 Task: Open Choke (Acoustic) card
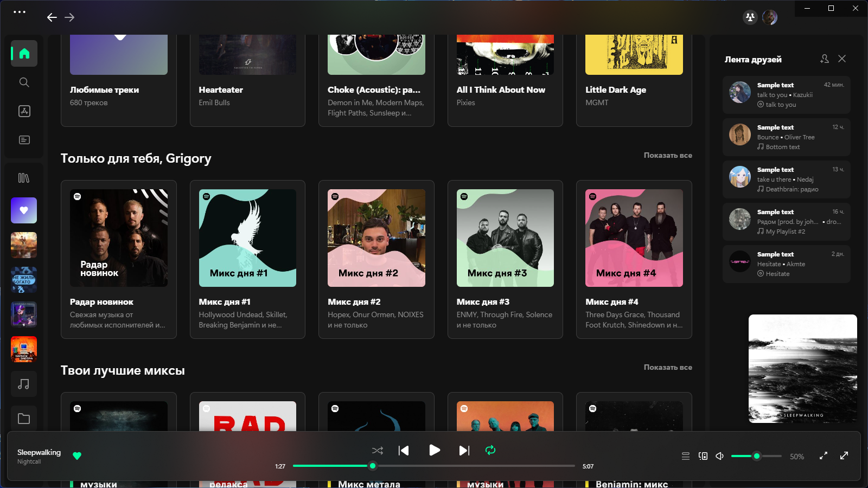[x=376, y=80]
